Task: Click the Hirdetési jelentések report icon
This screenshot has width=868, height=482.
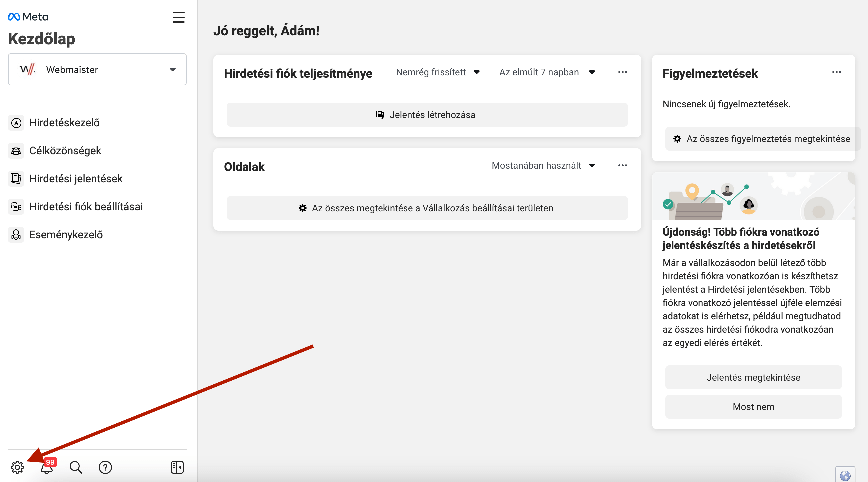Action: [x=16, y=179]
